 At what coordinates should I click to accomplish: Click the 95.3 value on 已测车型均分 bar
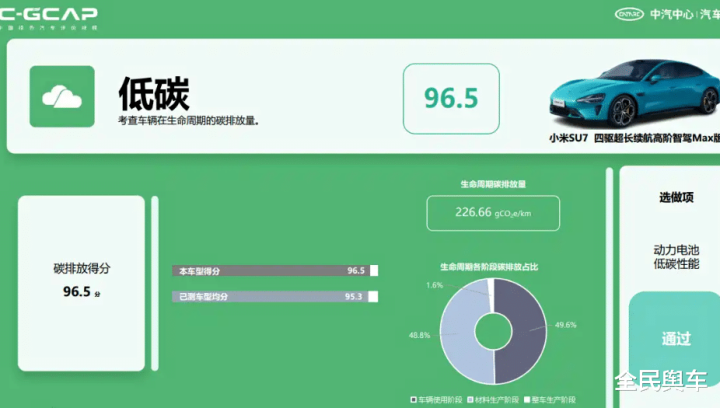pyautogui.click(x=354, y=296)
